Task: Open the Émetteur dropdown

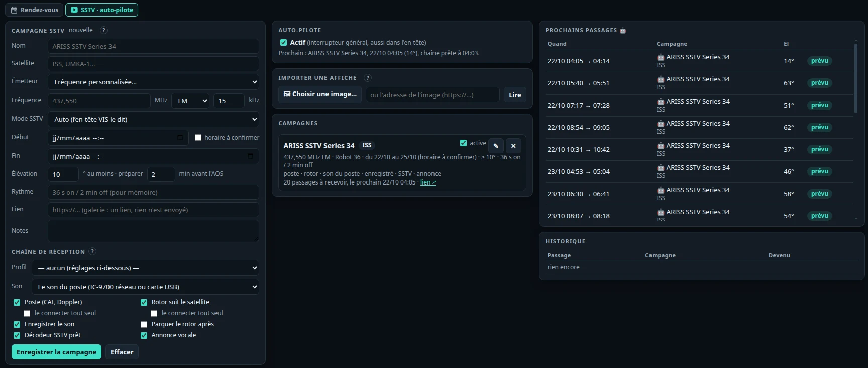Action: (x=153, y=82)
